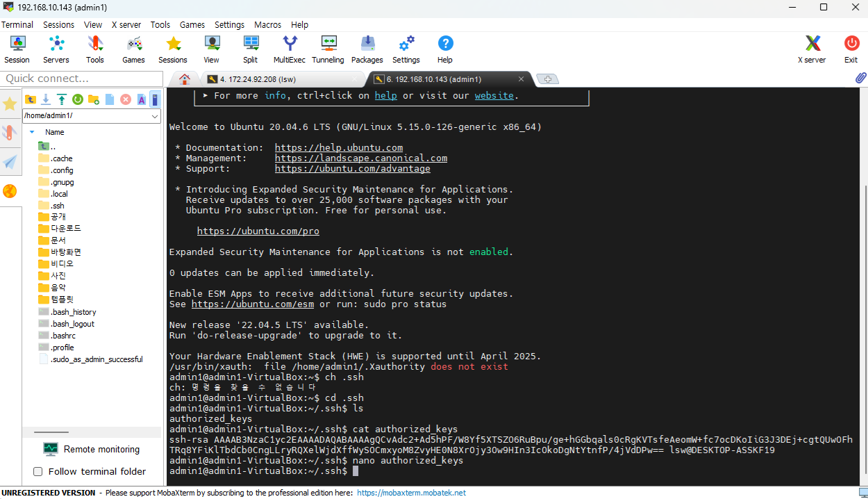Click in the Quick connect field

[83, 79]
